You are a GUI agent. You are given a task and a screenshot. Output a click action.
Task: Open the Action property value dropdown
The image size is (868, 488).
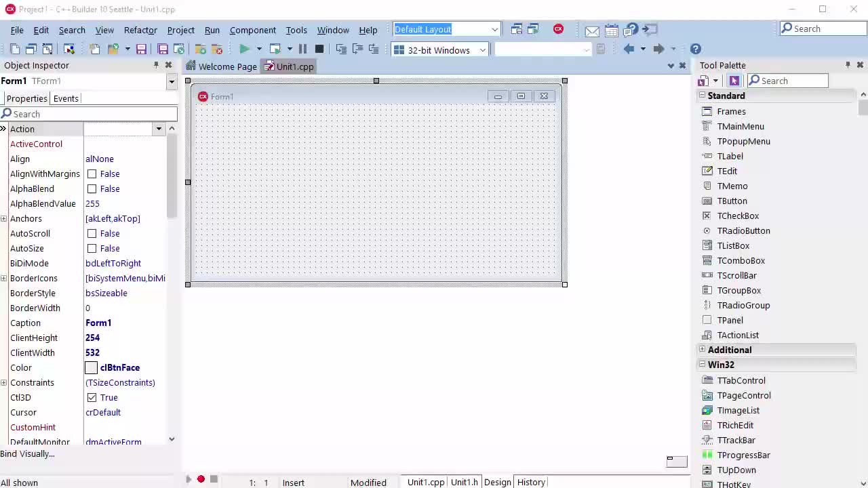(x=159, y=129)
